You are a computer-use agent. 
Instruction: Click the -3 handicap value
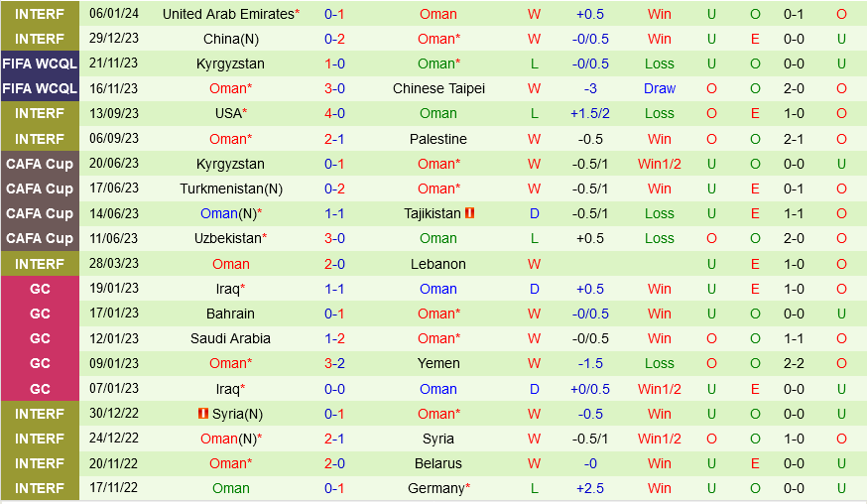click(x=591, y=88)
